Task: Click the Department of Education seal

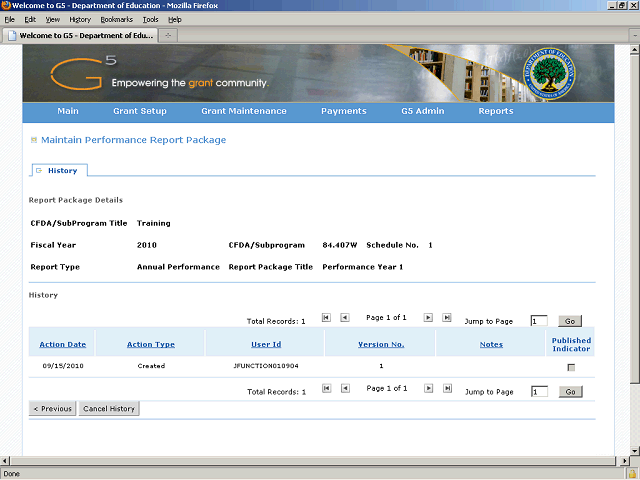Action: (549, 73)
